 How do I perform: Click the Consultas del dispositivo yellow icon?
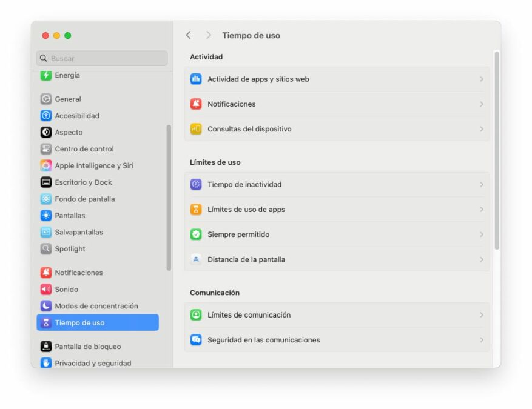click(196, 129)
